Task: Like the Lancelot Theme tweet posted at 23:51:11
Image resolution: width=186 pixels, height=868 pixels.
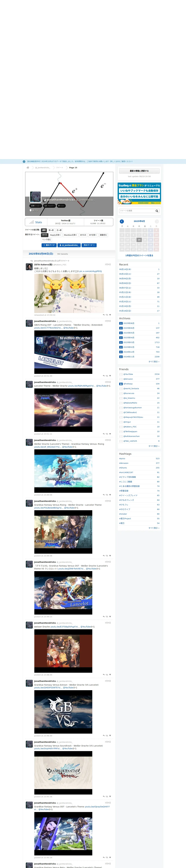Action: (110, 434)
